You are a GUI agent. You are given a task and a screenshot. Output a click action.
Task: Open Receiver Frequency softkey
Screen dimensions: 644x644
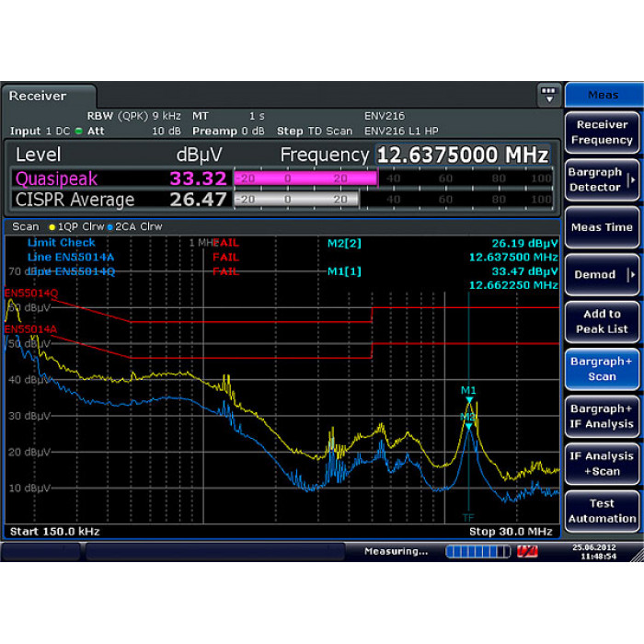click(x=602, y=132)
